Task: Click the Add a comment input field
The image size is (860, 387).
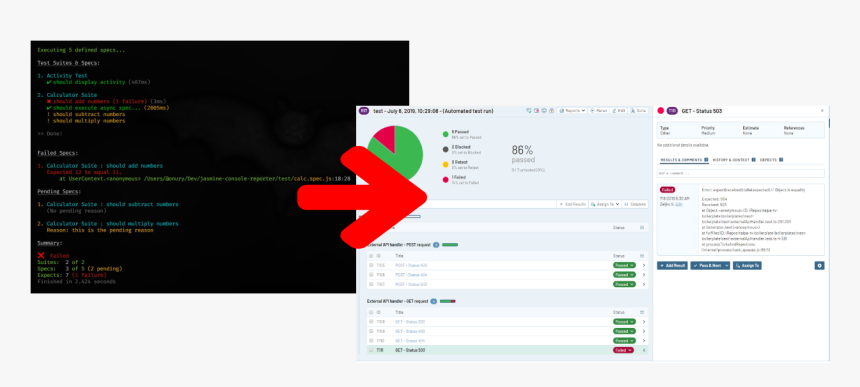Action: click(740, 173)
